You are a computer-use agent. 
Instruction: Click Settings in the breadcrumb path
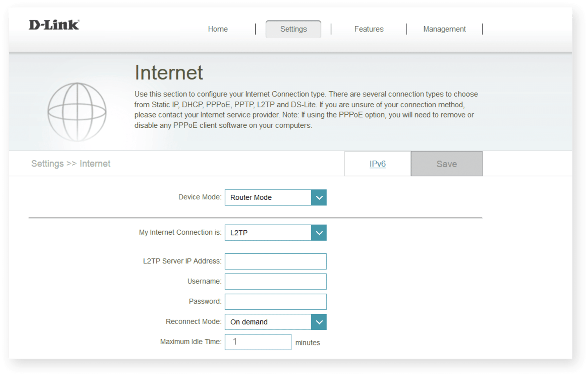47,164
